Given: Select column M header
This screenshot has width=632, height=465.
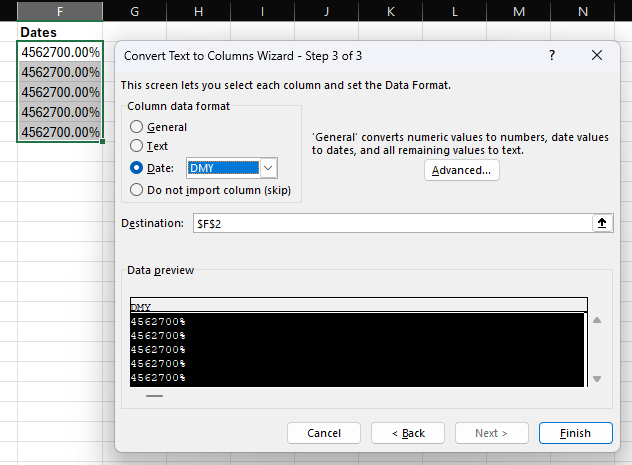Looking at the screenshot, I should (x=519, y=11).
